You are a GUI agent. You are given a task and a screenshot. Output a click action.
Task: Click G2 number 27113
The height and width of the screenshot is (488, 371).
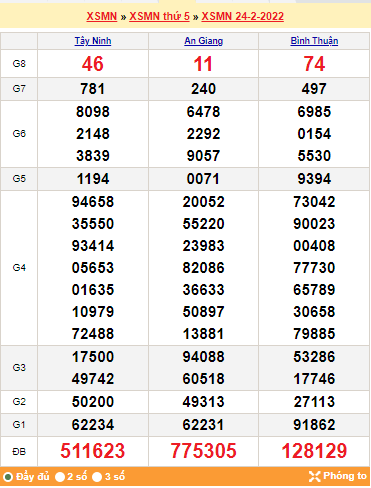click(x=314, y=402)
